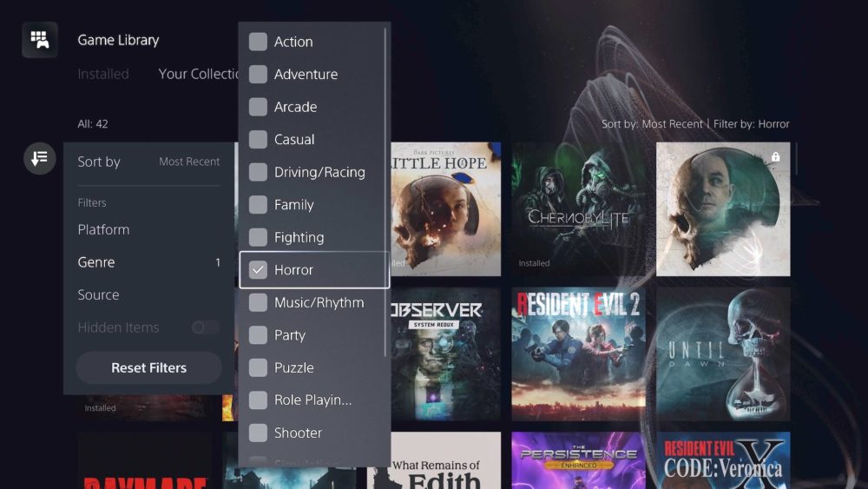
Task: Enable the Music/Rhythm genre filter
Action: click(x=258, y=302)
